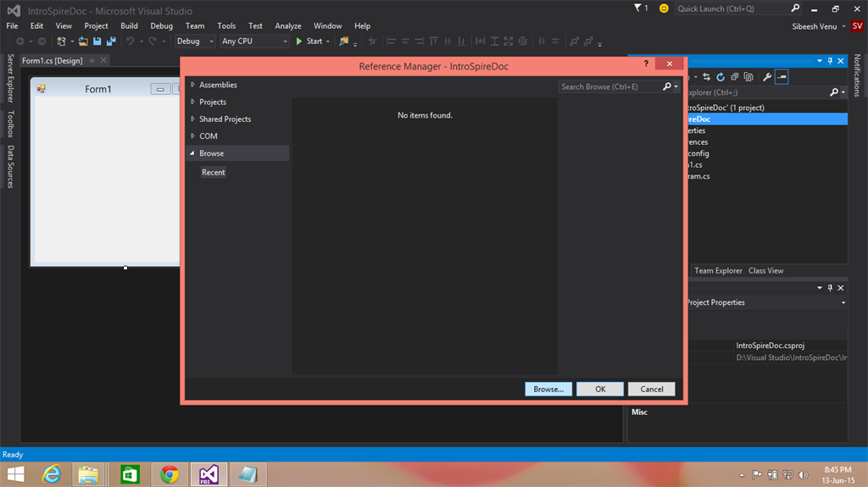Save the current file with the disk icon
868x487 pixels.
click(x=97, y=41)
